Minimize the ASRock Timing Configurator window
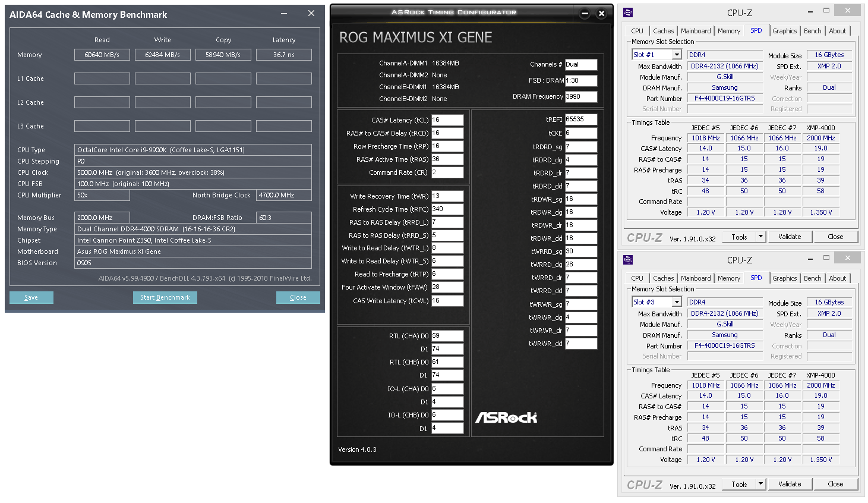Viewport: 868px width, 503px height. tap(585, 13)
